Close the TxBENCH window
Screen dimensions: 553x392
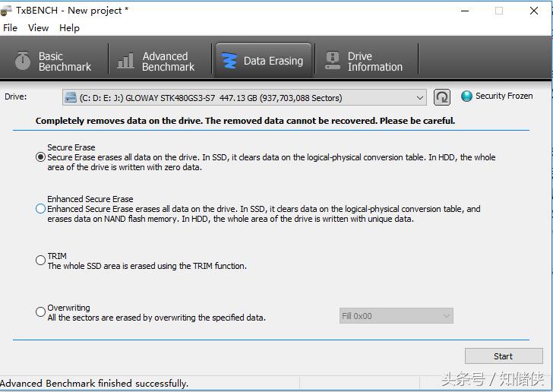[534, 11]
